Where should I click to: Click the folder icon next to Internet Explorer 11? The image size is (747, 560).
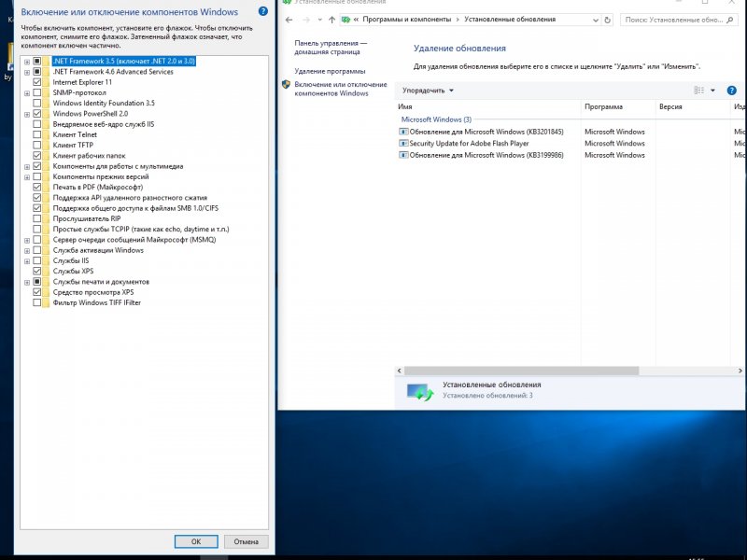[x=46, y=82]
